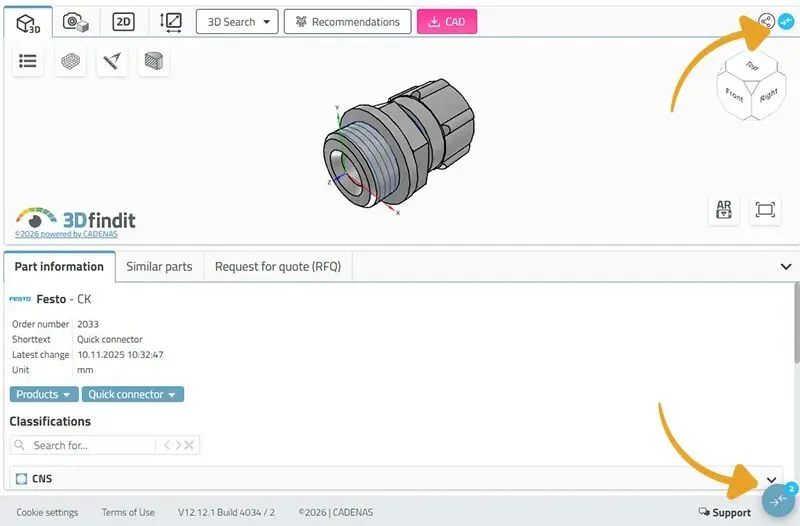
Task: Toggle the CNS classification checkbox
Action: (21, 479)
